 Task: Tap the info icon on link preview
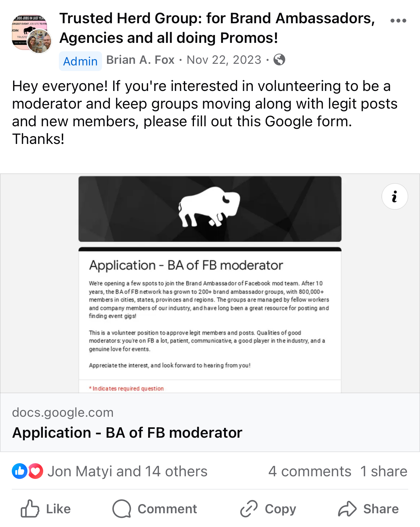click(x=394, y=197)
